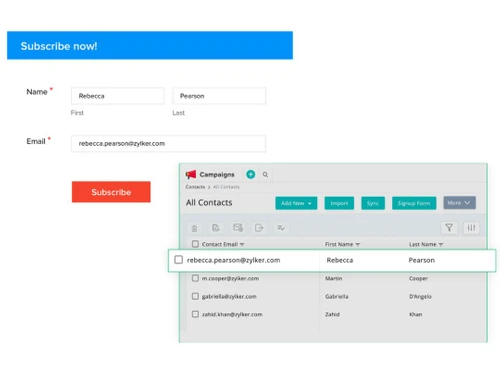Click the Khan last name cell
Viewport: 500px width, 375px height.
pyautogui.click(x=416, y=314)
